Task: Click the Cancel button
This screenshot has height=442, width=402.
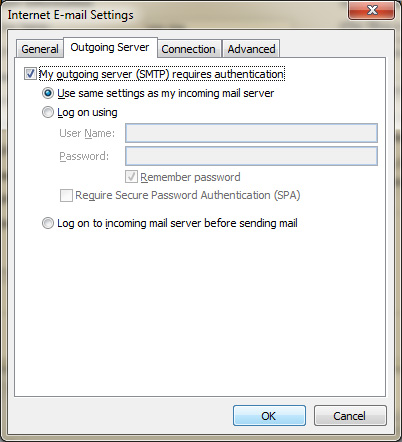Action: [350, 416]
